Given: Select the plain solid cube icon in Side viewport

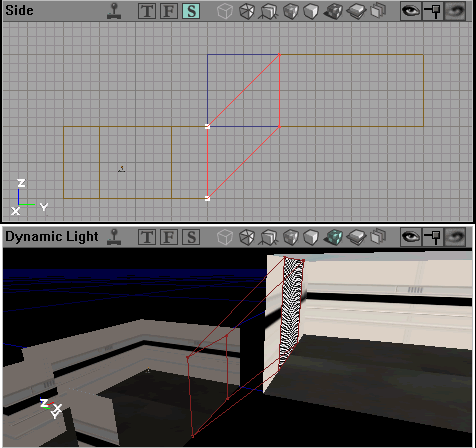Looking at the screenshot, I should pyautogui.click(x=311, y=11).
